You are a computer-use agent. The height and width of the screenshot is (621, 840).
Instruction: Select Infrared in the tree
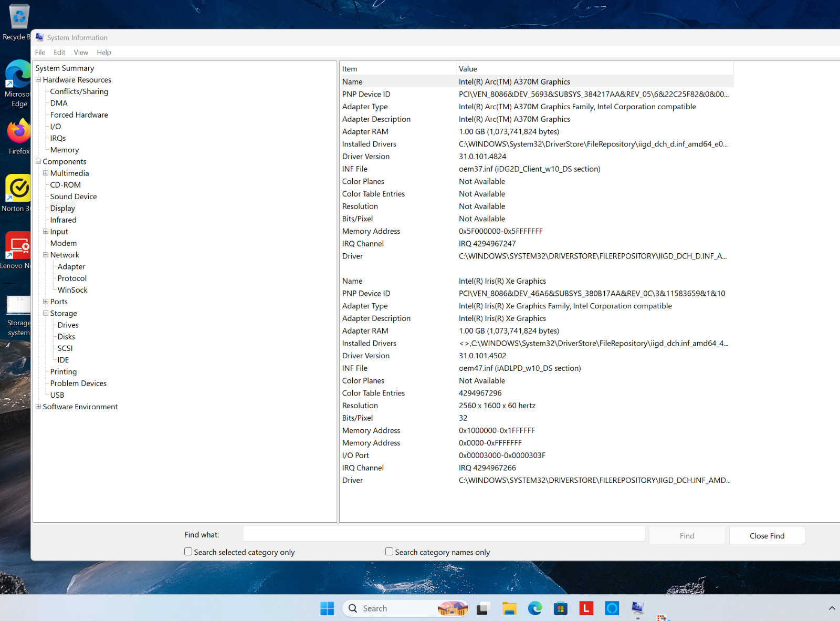(63, 220)
